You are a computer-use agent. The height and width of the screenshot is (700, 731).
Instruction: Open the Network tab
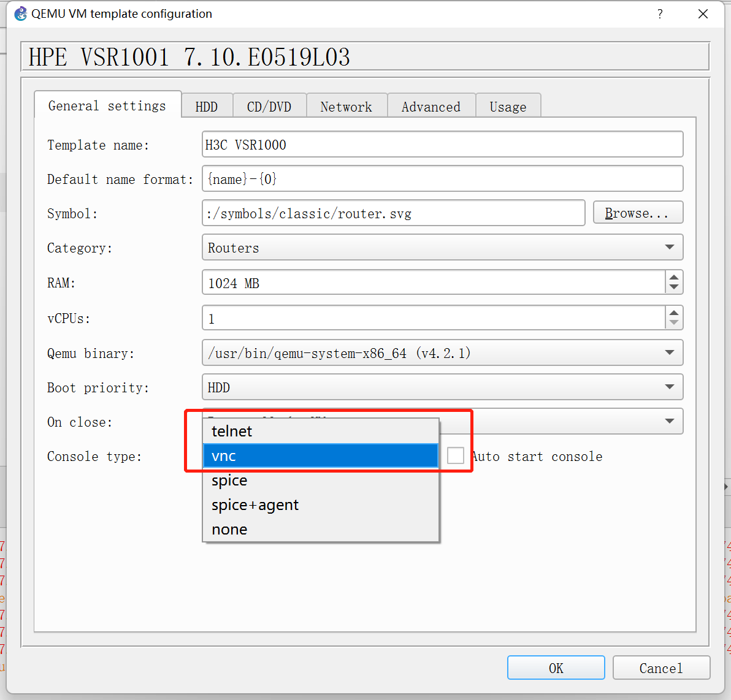(x=346, y=107)
